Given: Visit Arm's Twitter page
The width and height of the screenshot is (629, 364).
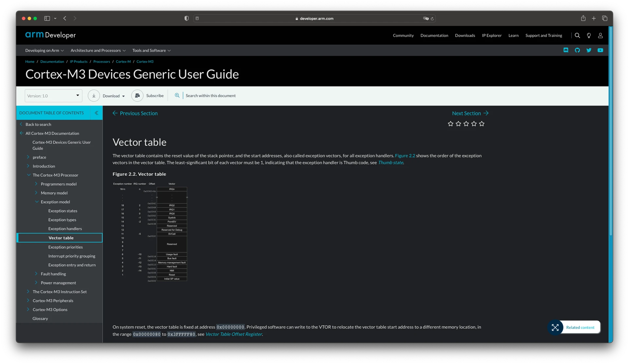Looking at the screenshot, I should (589, 50).
